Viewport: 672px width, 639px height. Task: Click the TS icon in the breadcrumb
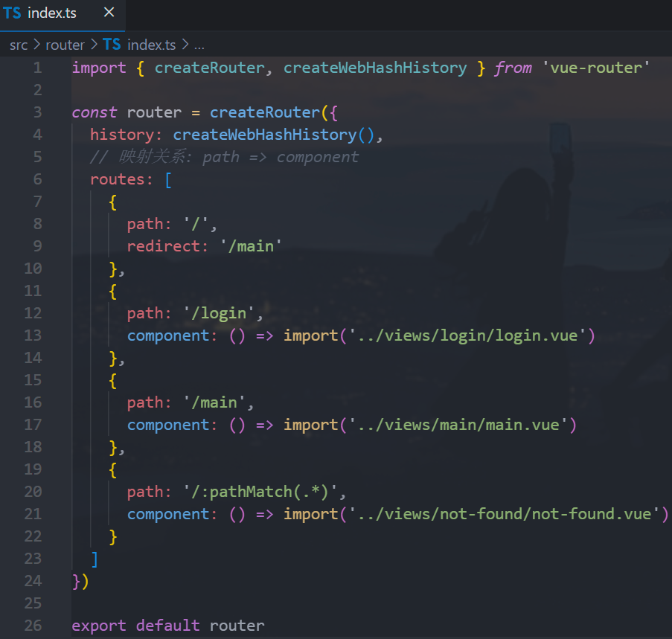click(112, 45)
